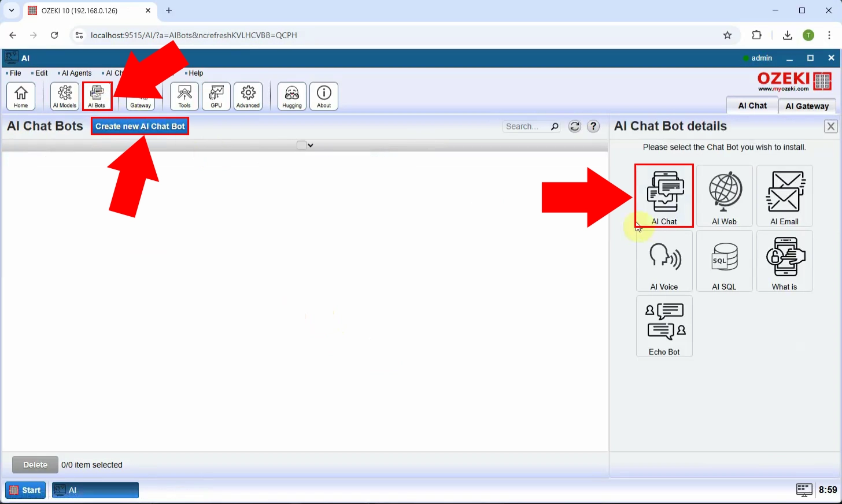Maximize the inner AI application window

(x=810, y=58)
